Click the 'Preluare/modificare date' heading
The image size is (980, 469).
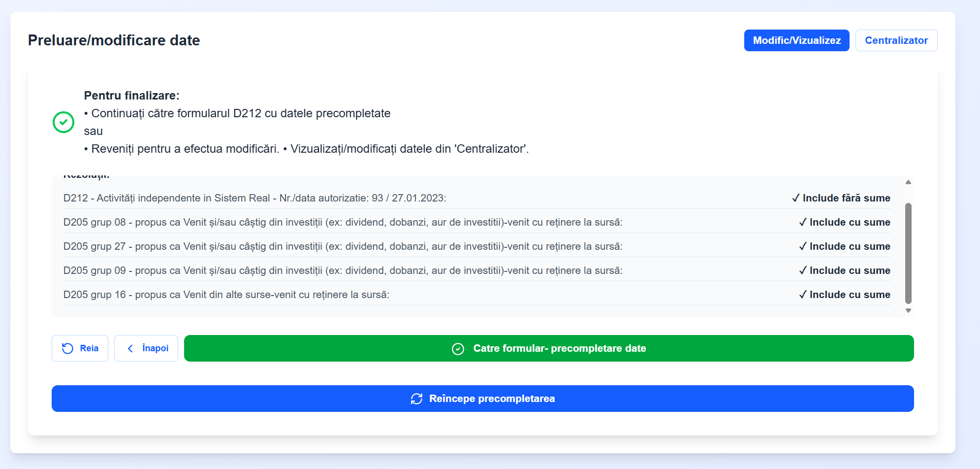pos(114,40)
